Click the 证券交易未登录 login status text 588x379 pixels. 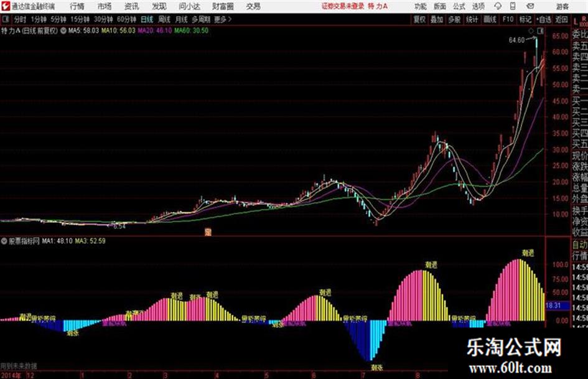343,6
